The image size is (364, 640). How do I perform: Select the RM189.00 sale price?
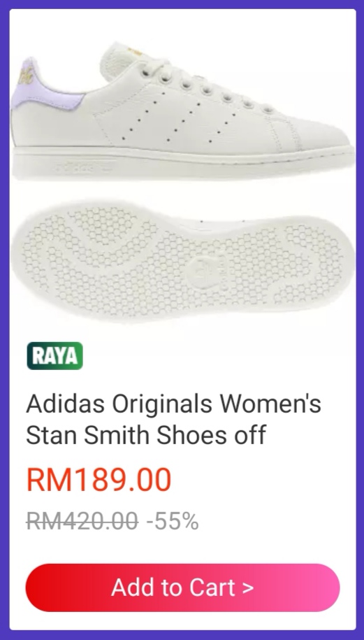99,480
